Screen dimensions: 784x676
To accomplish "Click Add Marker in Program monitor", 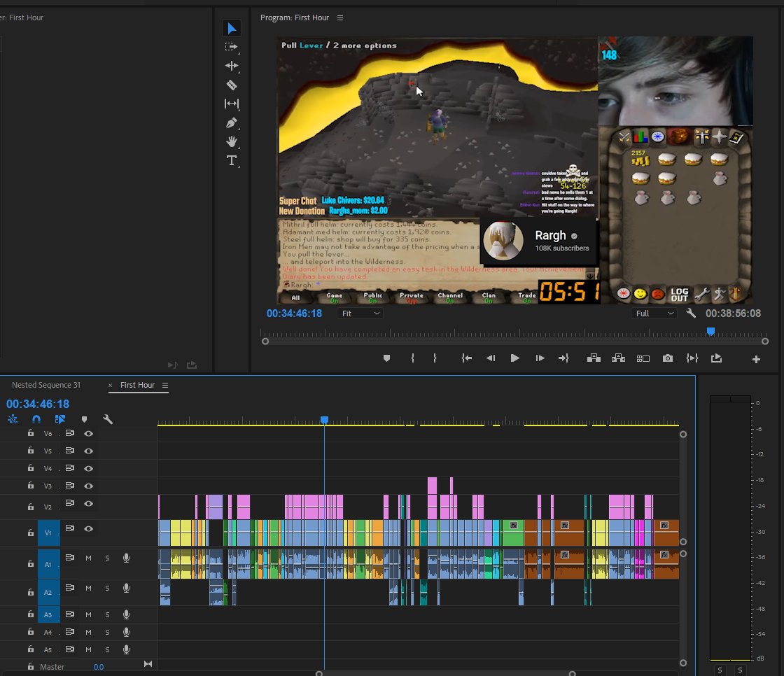I will [x=386, y=358].
